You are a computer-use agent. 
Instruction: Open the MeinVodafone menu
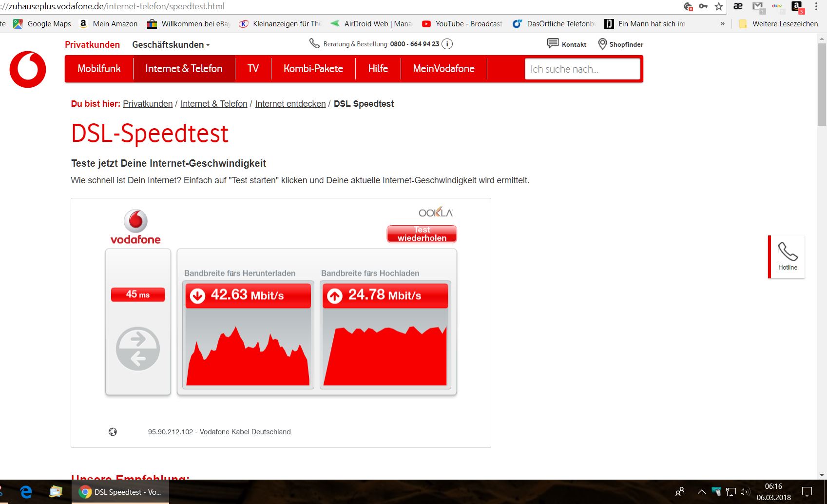pyautogui.click(x=444, y=69)
